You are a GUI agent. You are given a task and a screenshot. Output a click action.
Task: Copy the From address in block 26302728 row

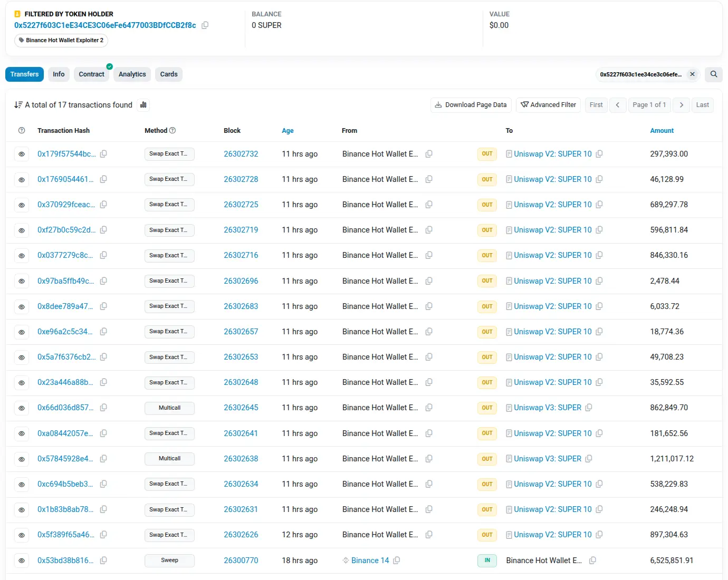[x=429, y=179]
